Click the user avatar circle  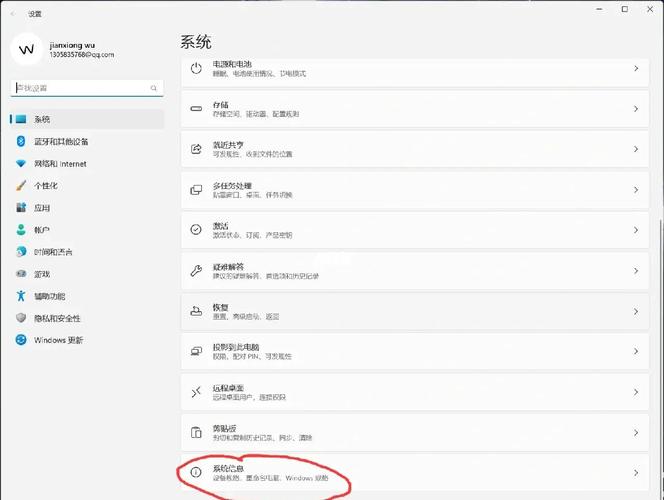[27, 50]
